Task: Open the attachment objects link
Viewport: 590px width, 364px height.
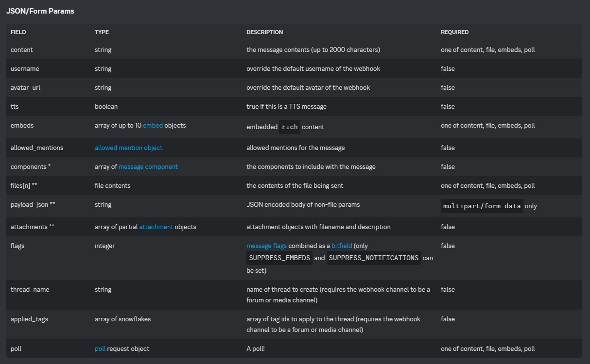Action: tap(156, 227)
